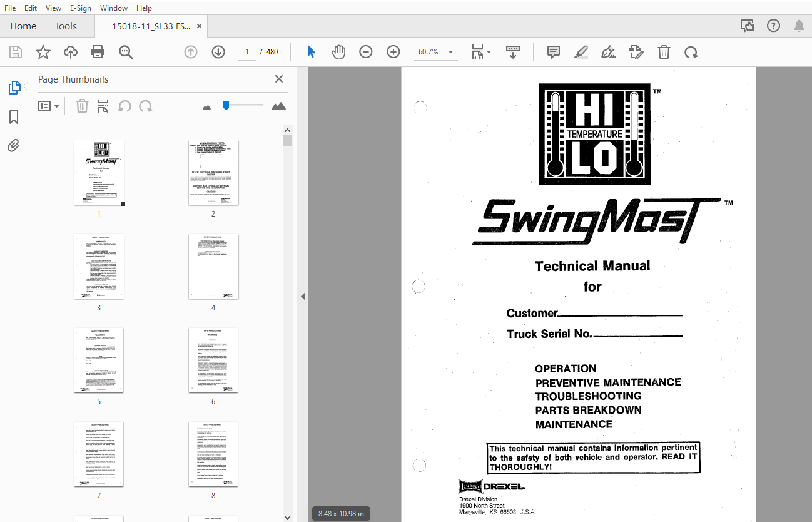
Task: Select page 1 thumbnail
Action: click(x=99, y=172)
